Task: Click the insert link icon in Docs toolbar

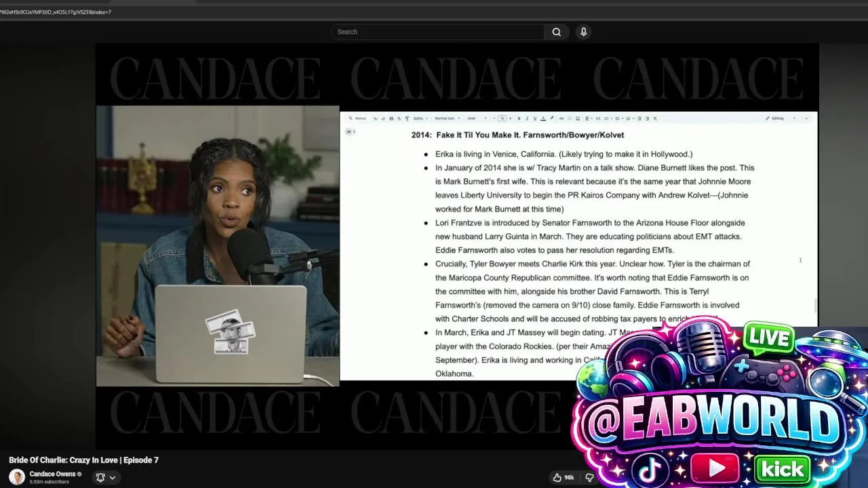Action: (561, 119)
